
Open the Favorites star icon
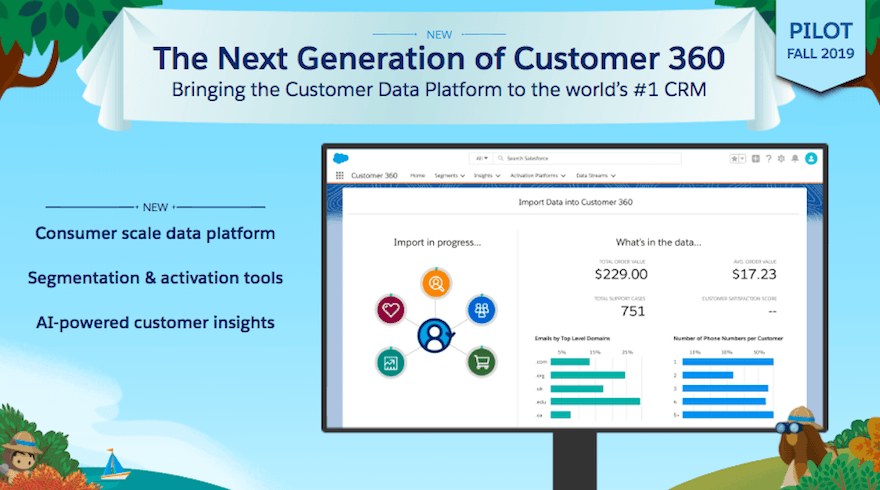click(736, 158)
